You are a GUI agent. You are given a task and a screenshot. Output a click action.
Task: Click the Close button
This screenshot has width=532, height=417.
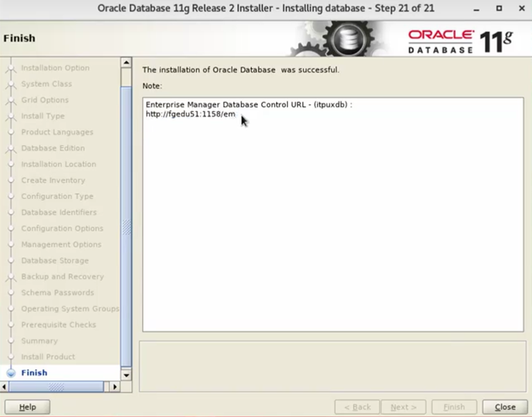tap(505, 407)
